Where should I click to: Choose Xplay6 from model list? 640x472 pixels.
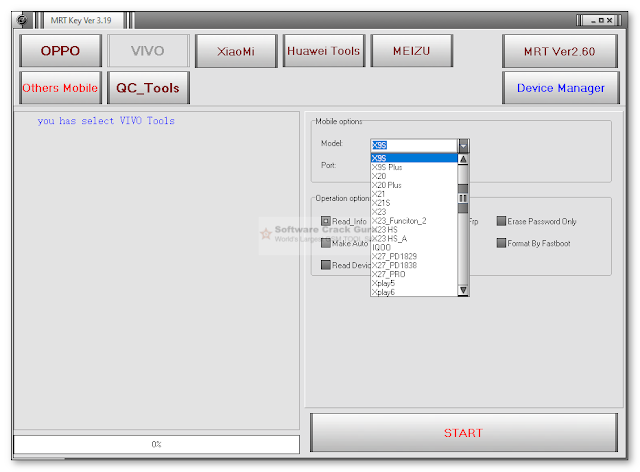pos(414,292)
